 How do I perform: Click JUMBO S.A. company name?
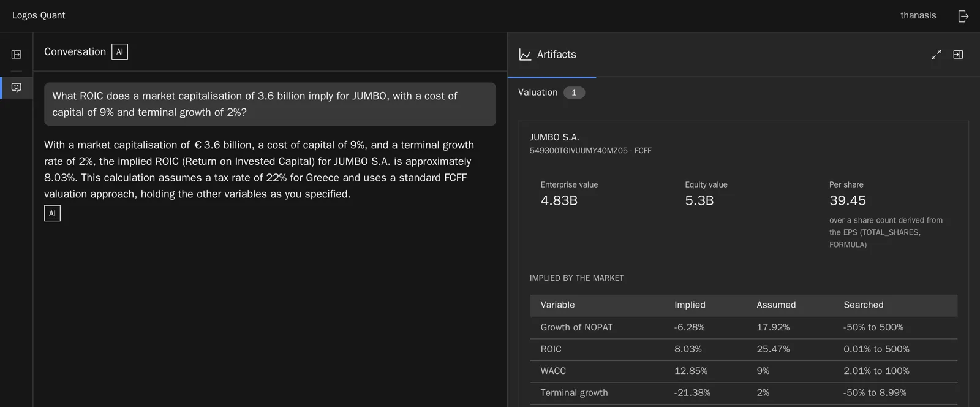(554, 137)
